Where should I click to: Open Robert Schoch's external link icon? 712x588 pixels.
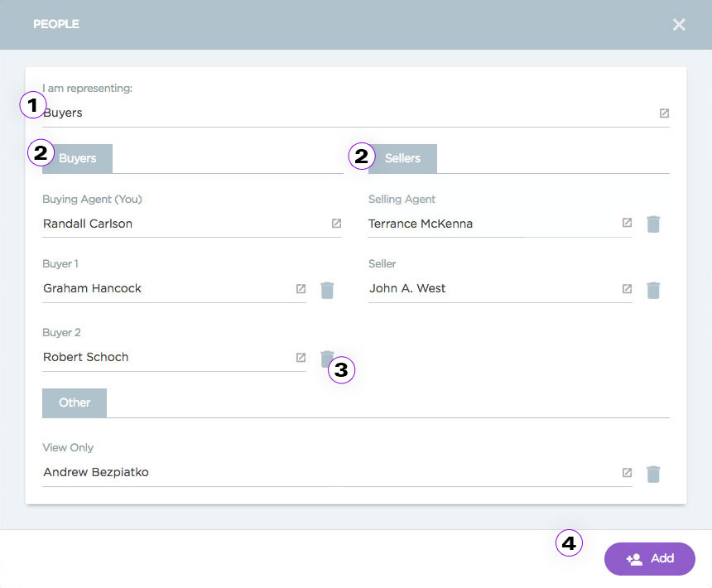[x=301, y=358]
